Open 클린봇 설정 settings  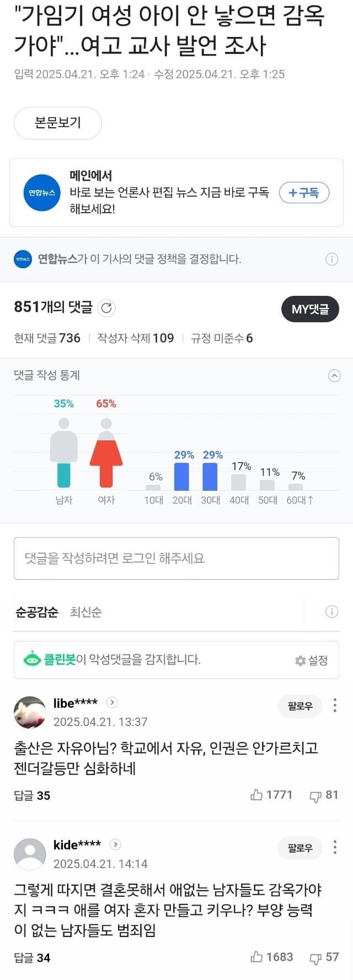click(312, 660)
